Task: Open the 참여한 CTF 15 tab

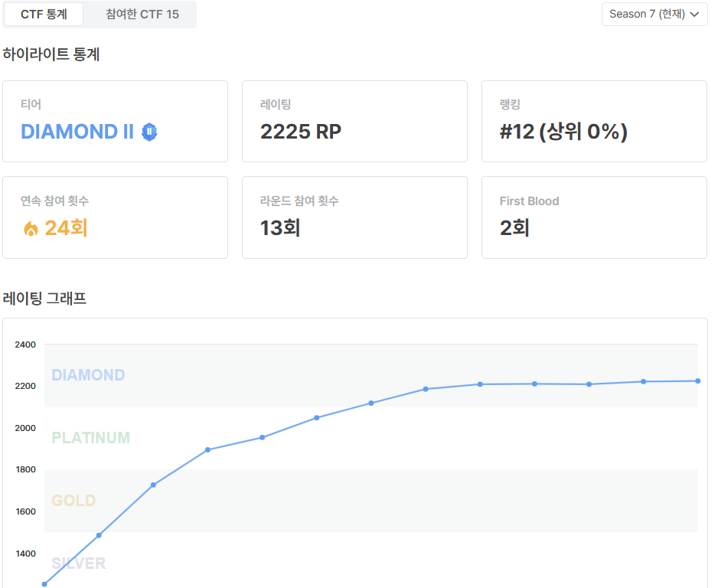Action: [142, 15]
